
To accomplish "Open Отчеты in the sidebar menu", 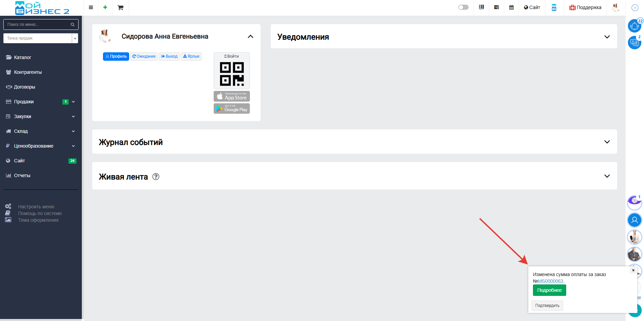I will 22,175.
